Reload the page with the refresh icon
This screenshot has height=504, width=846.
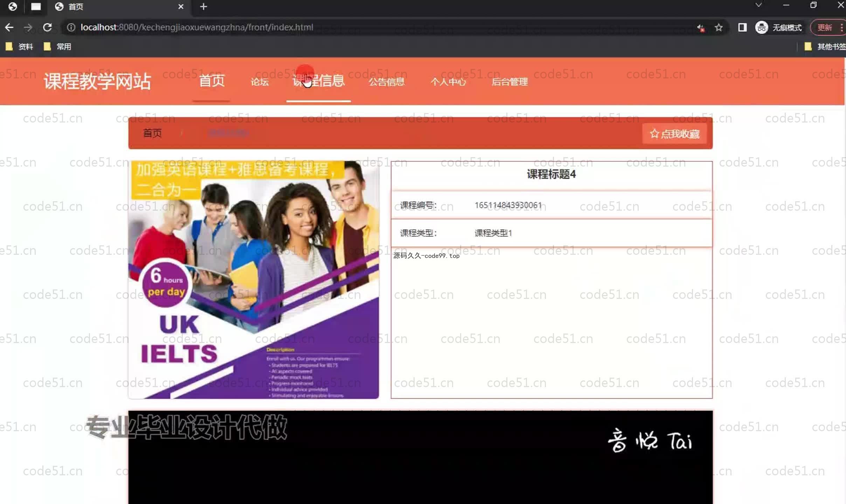47,27
